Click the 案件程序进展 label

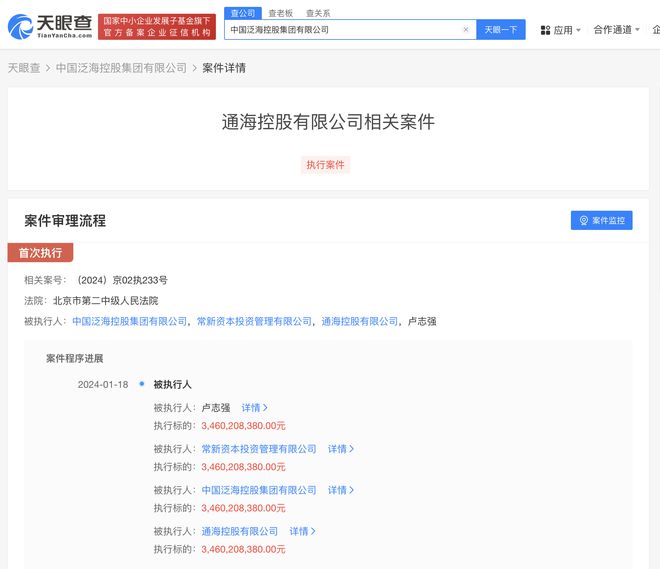[x=75, y=358]
